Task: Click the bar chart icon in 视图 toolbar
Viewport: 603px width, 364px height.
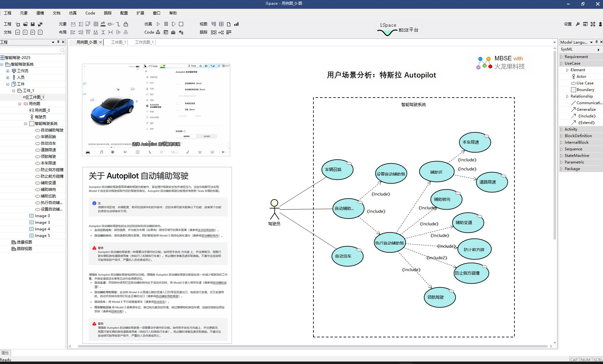Action: (236, 24)
